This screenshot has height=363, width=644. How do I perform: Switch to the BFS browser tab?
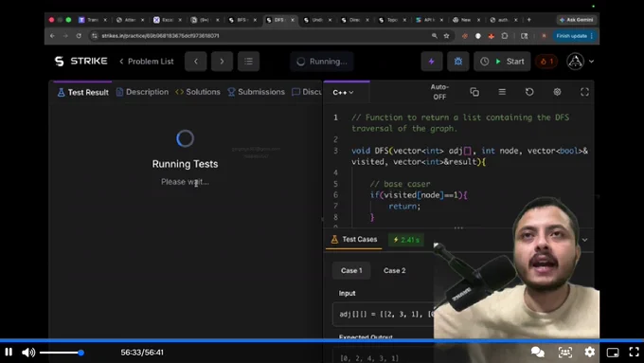pyautogui.click(x=242, y=20)
